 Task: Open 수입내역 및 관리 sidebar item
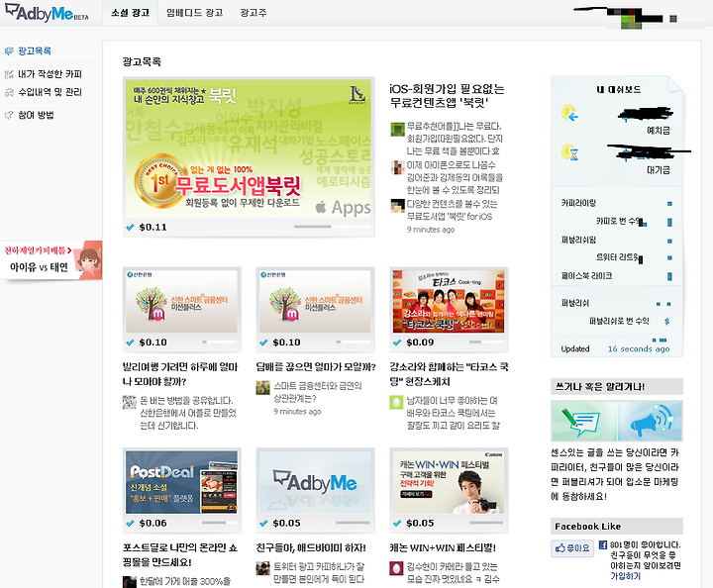(x=51, y=92)
